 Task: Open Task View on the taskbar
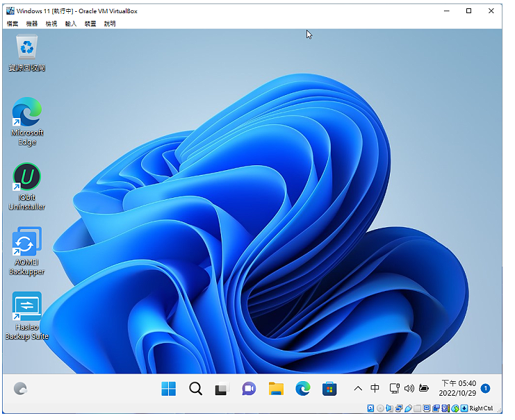click(x=222, y=389)
